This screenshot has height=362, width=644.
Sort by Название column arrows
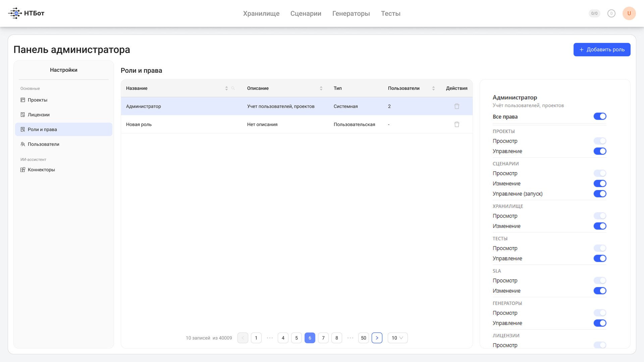click(226, 88)
